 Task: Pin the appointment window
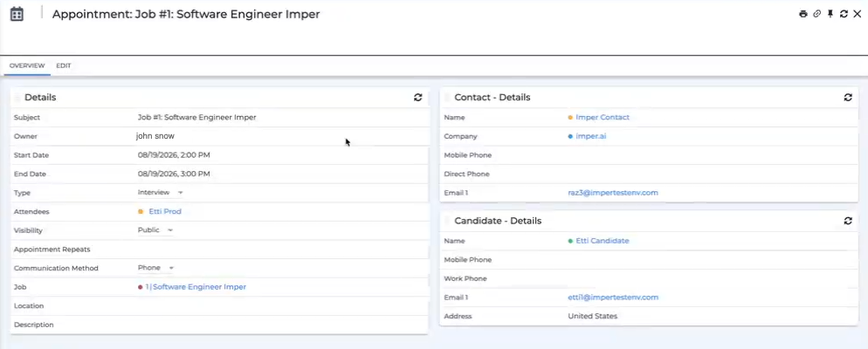click(830, 14)
